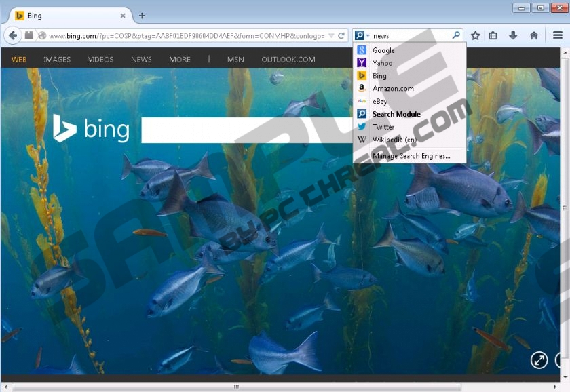Click the back navigation arrow
Viewport: 570px width, 392px height.
click(13, 35)
